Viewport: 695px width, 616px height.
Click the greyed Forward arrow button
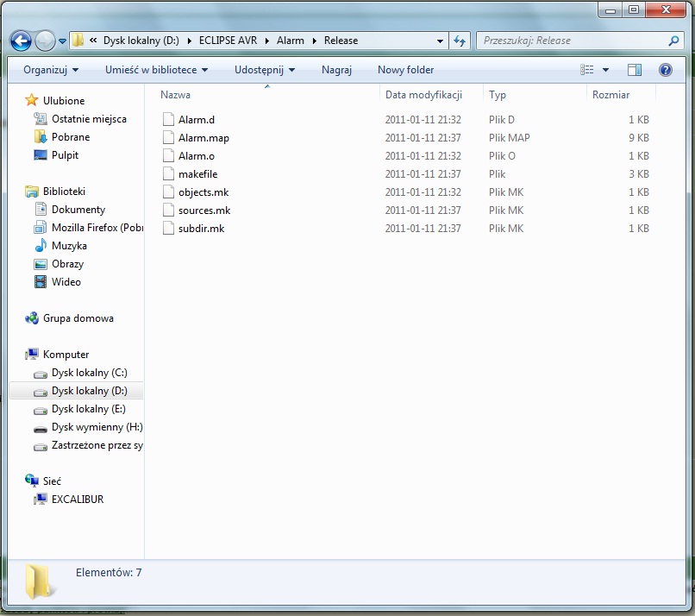coord(45,41)
